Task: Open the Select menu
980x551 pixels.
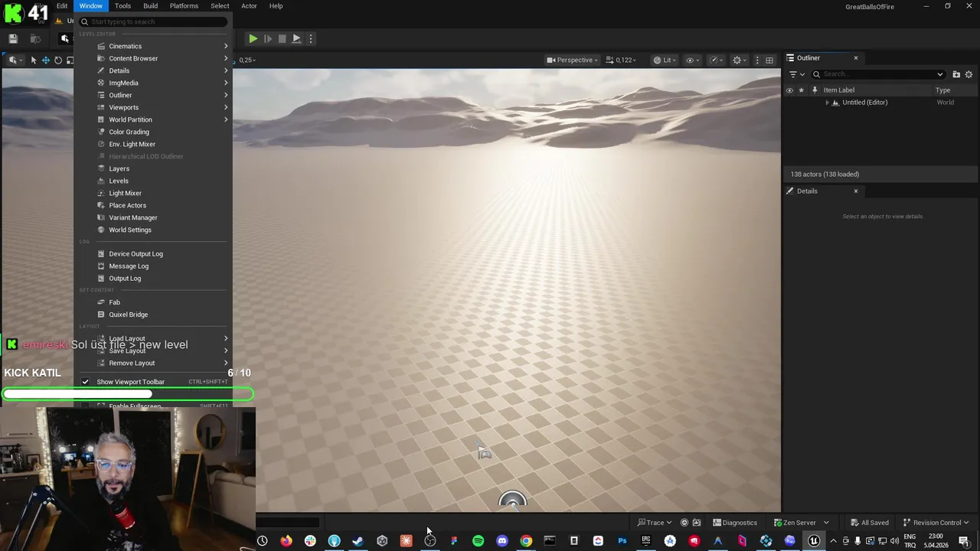Action: click(x=220, y=6)
